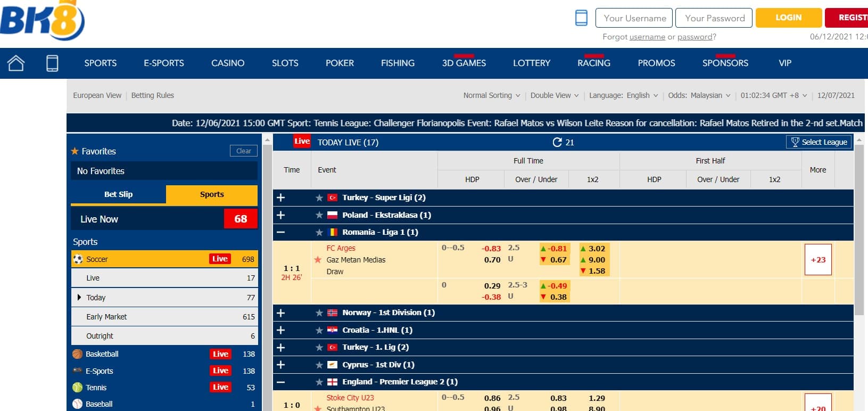Expand the Turkey - Super Ligi league
Image resolution: width=868 pixels, height=411 pixels.
(281, 198)
